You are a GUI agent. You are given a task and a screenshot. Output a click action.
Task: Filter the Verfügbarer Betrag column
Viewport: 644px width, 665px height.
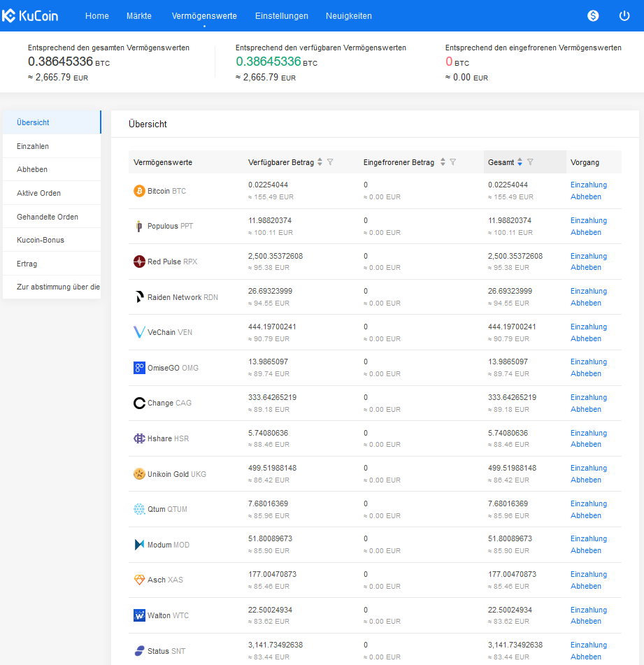tap(330, 162)
